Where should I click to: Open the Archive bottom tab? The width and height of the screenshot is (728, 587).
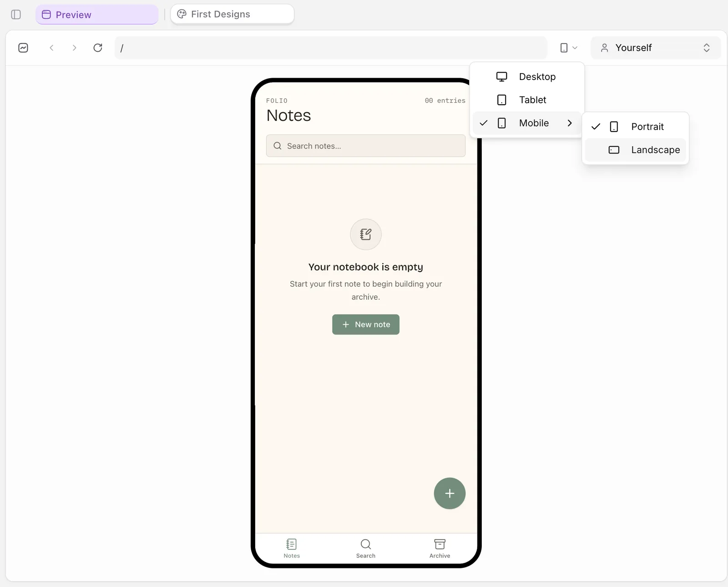click(x=440, y=548)
